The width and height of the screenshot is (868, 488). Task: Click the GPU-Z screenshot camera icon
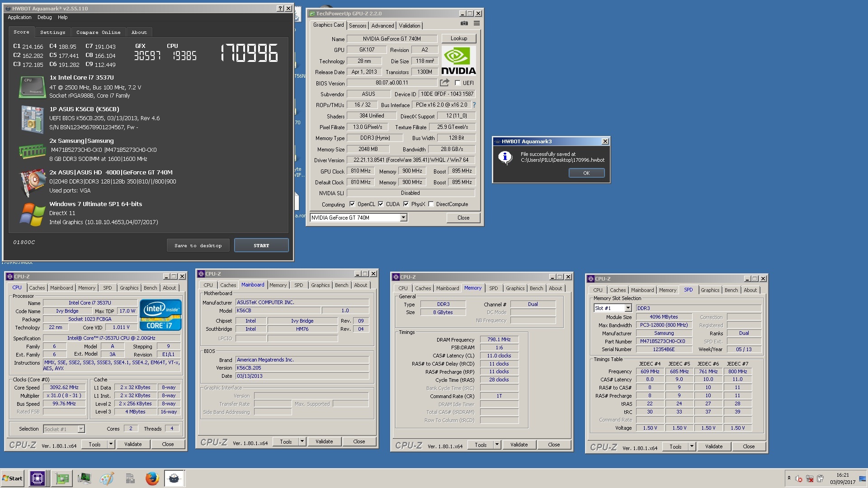coord(464,23)
